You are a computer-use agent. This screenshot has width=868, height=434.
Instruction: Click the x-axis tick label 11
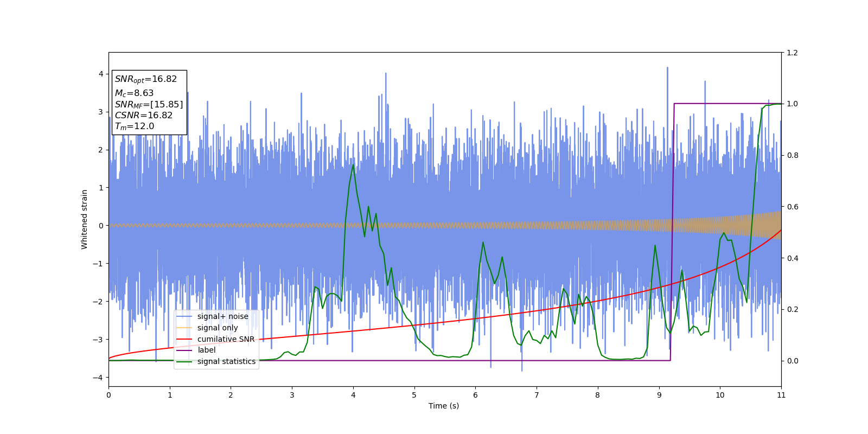(781, 395)
